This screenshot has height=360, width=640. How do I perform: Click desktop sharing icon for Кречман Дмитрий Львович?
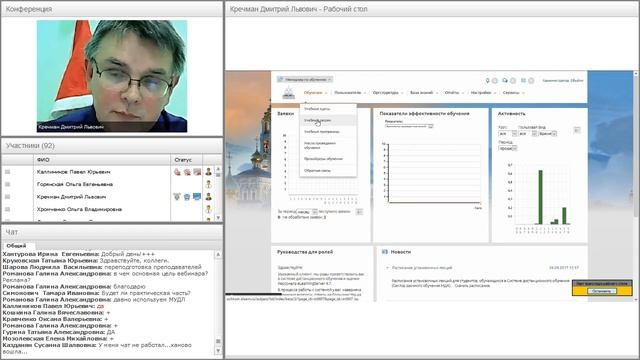[x=197, y=197]
